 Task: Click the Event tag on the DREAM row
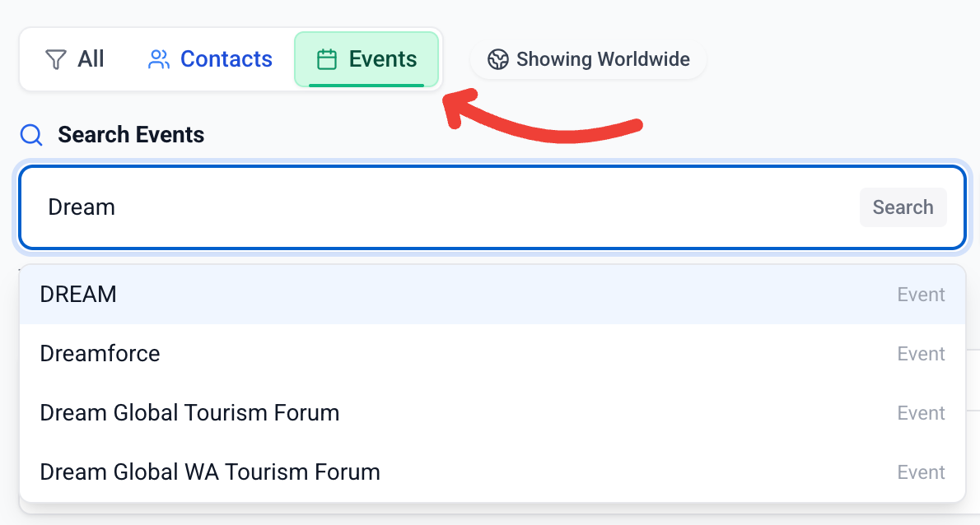[x=921, y=295]
